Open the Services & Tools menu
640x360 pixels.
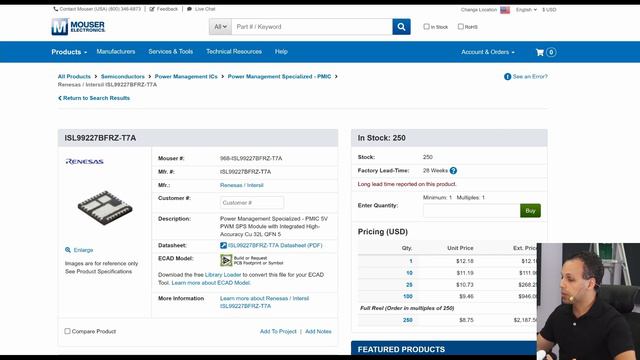(x=171, y=51)
